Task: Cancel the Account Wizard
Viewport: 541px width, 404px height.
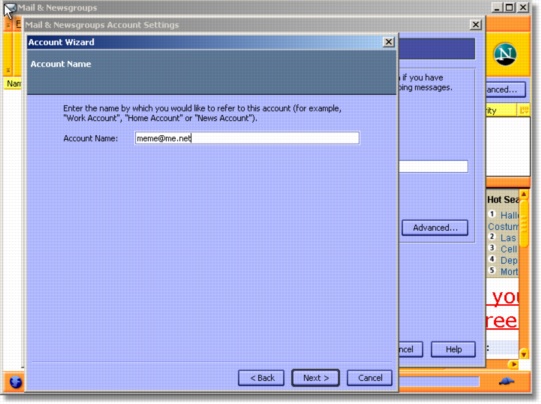Action: pyautogui.click(x=370, y=378)
